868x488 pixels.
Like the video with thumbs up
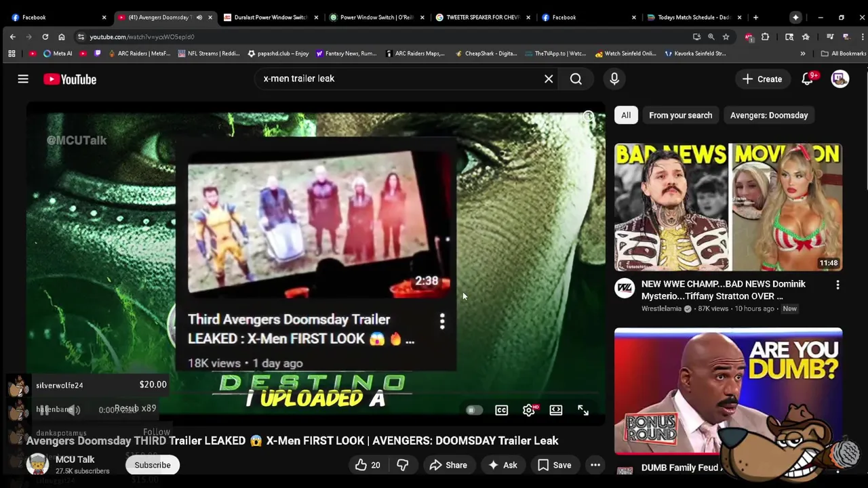coord(367,465)
